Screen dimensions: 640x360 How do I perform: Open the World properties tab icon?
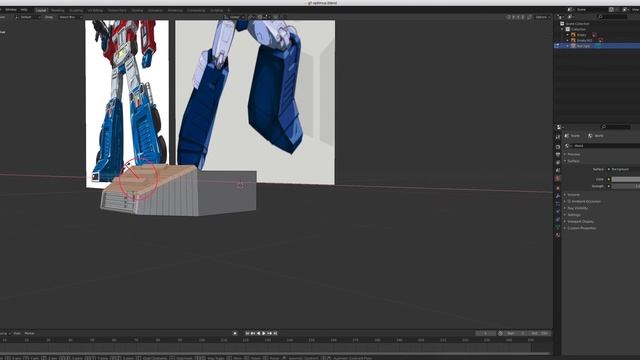[x=558, y=178]
